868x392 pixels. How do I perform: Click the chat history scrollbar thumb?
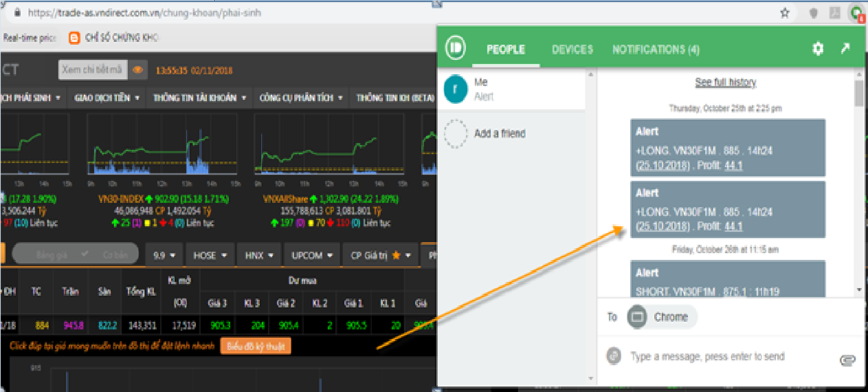pos(858,94)
